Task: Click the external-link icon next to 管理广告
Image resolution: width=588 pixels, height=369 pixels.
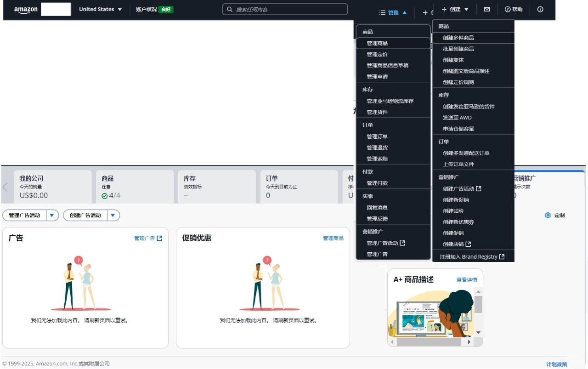Action: pos(159,238)
